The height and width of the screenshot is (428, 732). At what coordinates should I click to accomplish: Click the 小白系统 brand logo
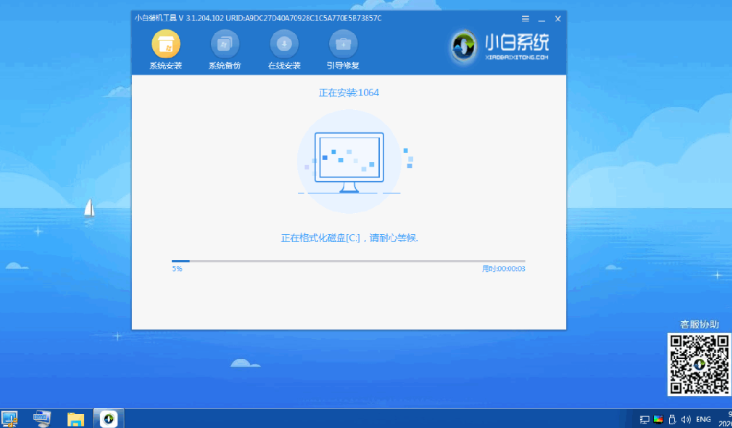coord(500,46)
